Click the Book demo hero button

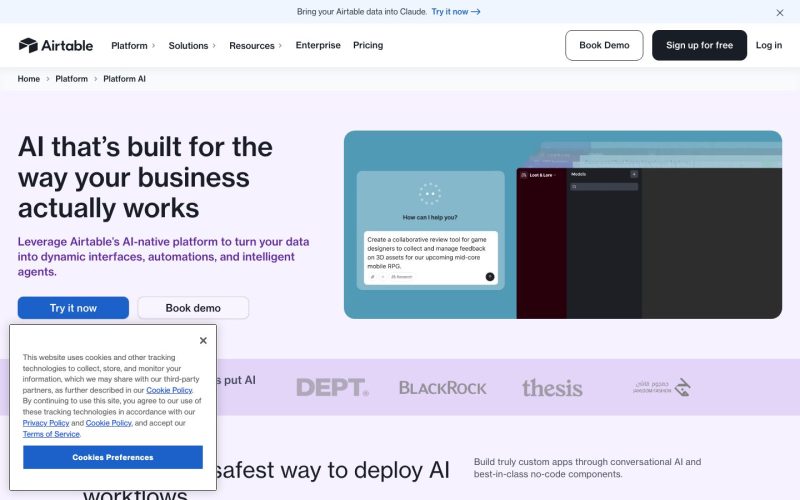[193, 308]
